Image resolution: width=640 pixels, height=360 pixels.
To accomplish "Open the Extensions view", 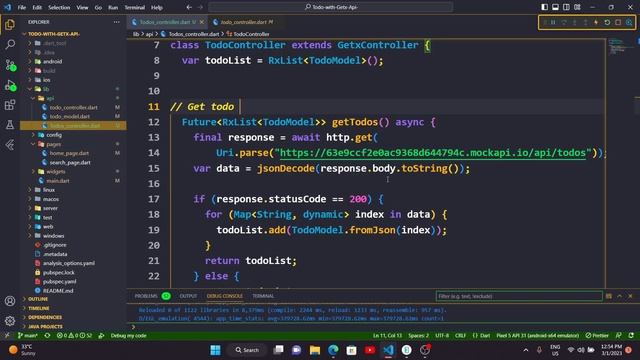I will pos(10,105).
